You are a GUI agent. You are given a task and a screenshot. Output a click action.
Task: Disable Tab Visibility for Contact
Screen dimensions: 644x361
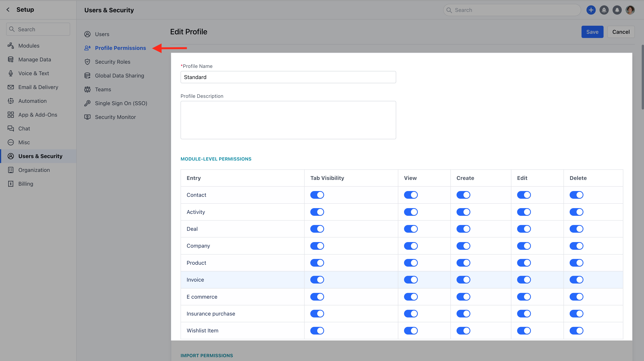coord(317,195)
